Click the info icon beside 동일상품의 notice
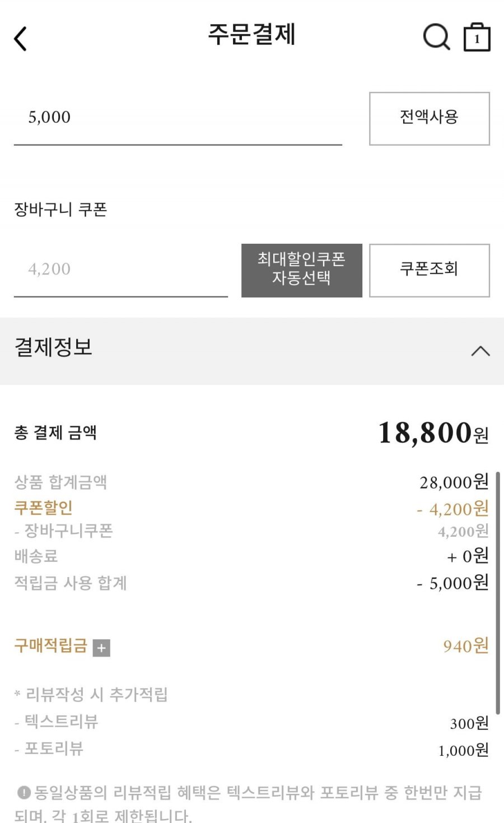504x823 pixels. pos(24,793)
